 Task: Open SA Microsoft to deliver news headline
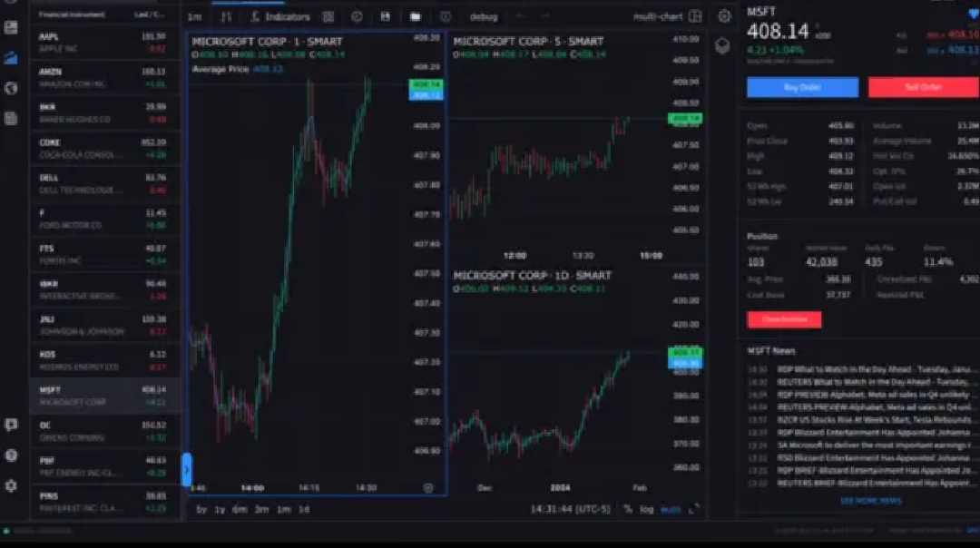863,445
